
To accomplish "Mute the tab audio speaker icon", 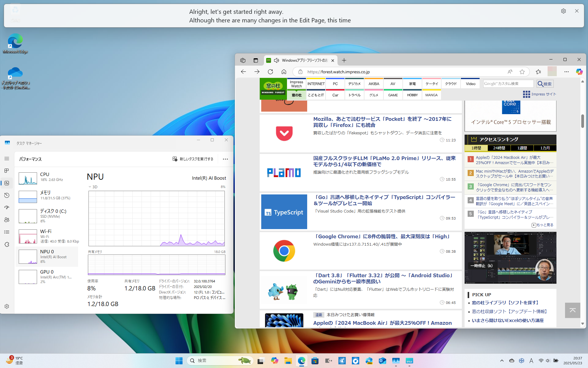I will click(277, 60).
